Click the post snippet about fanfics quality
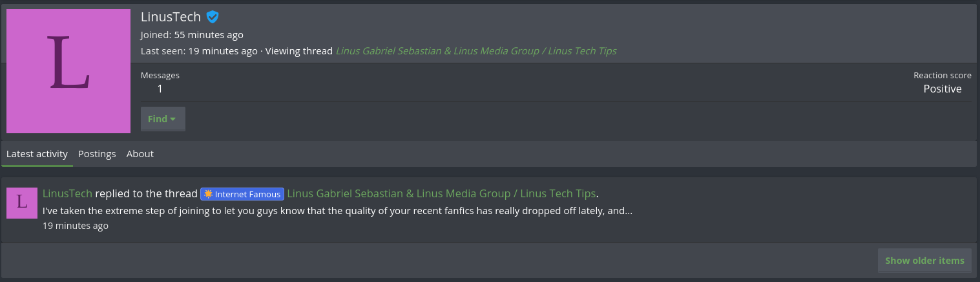Screen dimensions: 980x282 tap(337, 211)
